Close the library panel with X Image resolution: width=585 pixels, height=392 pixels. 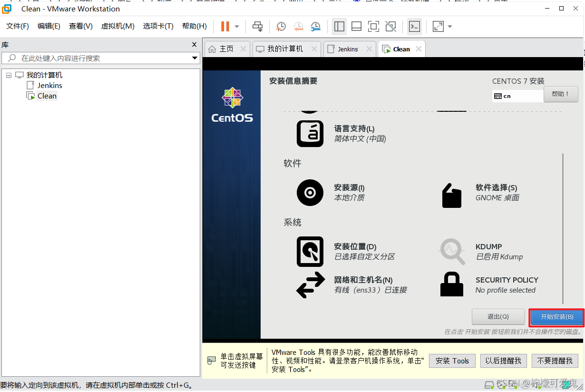(194, 45)
